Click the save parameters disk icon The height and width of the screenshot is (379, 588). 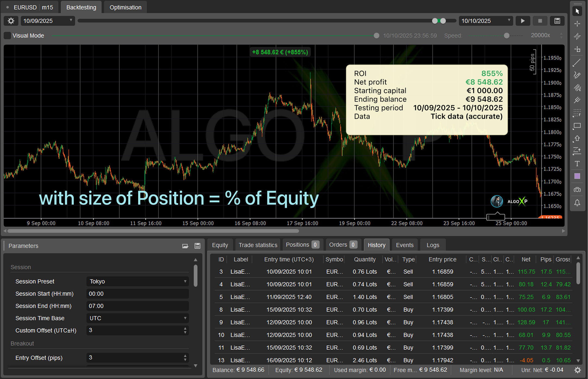click(197, 246)
